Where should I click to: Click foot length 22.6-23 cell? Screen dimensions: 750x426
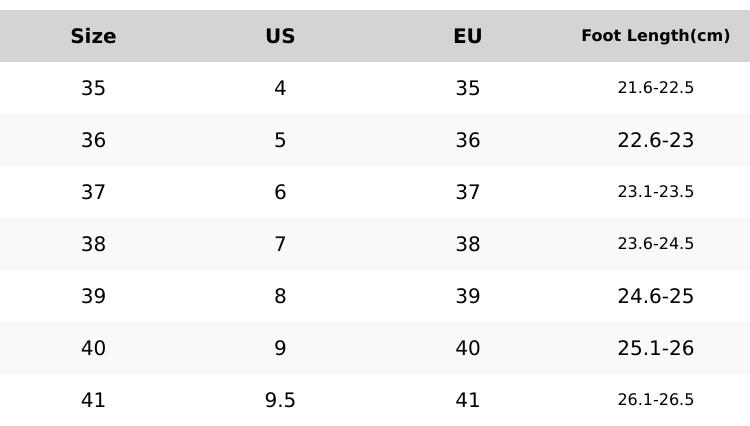[655, 140]
